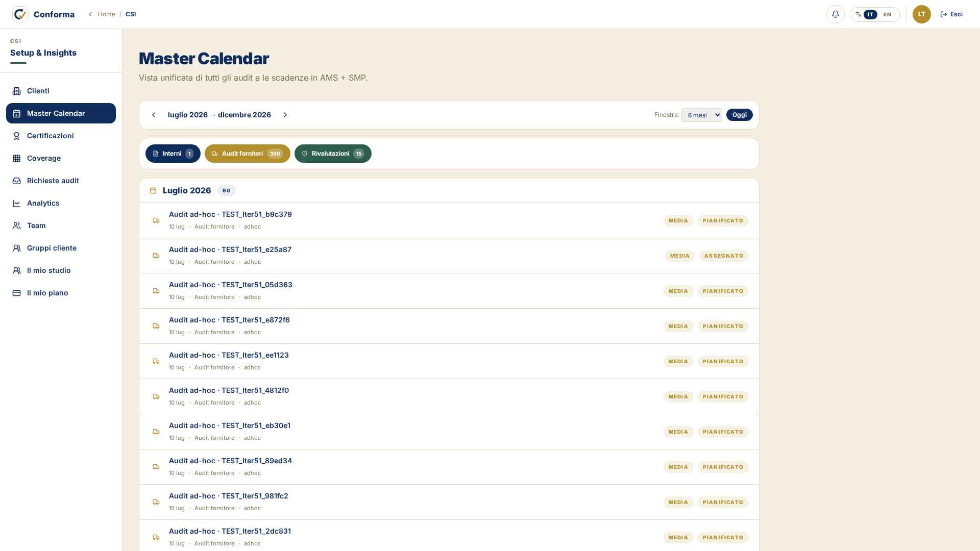Click PIANIFICATO badge on TEST_Iter51_b9c379 row

pyautogui.click(x=723, y=220)
